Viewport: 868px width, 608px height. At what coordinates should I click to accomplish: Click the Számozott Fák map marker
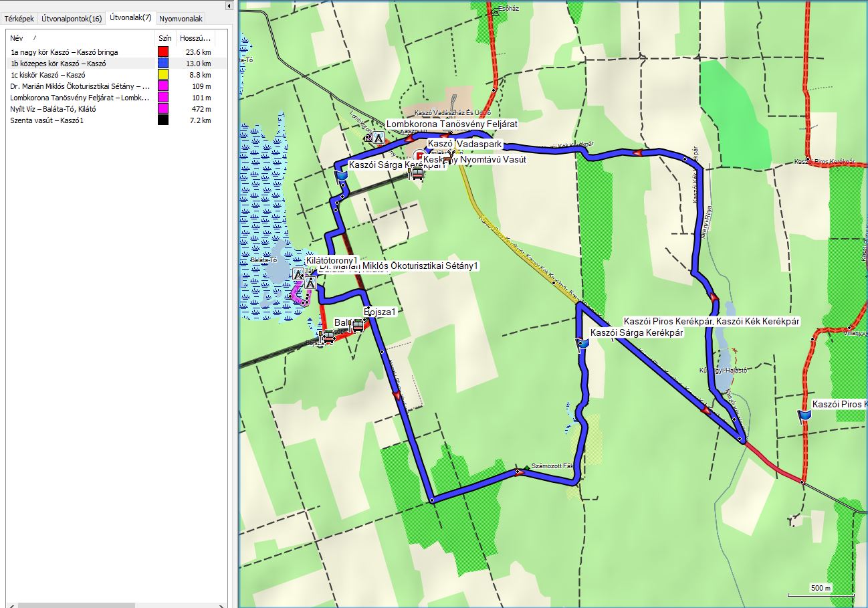[528, 466]
